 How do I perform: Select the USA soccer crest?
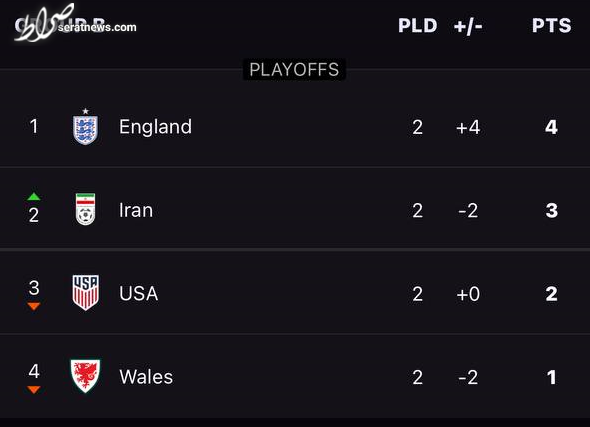[85, 292]
